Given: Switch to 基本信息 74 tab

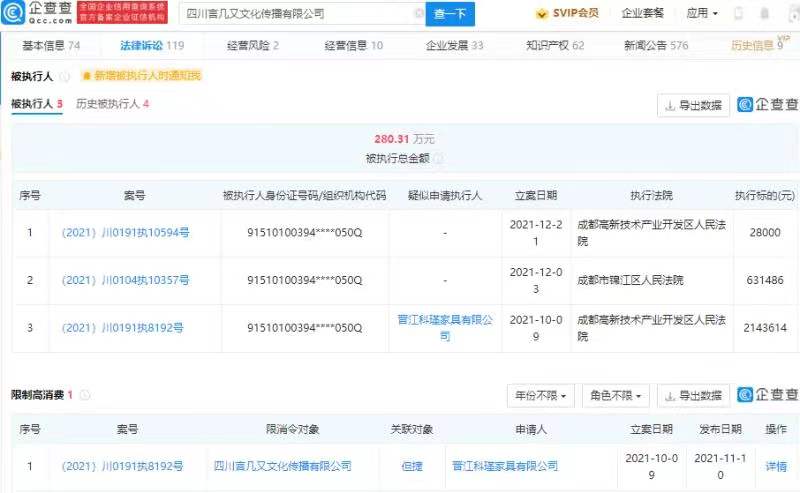Looking at the screenshot, I should 51,45.
